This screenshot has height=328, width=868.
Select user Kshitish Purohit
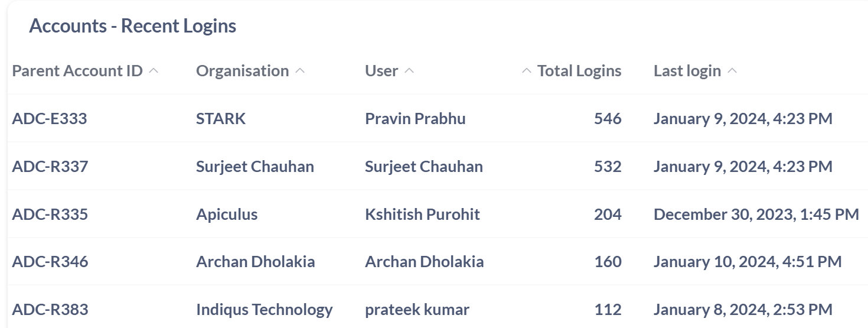click(x=422, y=214)
